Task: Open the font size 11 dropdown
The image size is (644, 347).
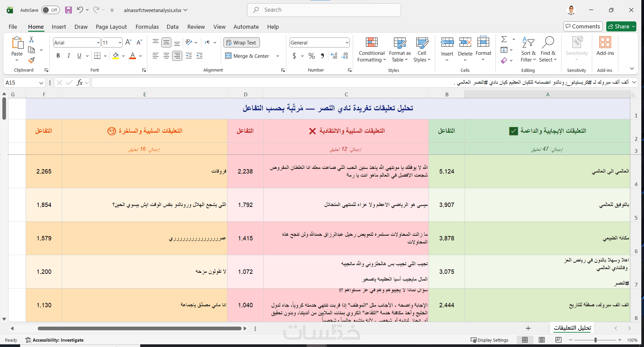Action: (x=120, y=42)
